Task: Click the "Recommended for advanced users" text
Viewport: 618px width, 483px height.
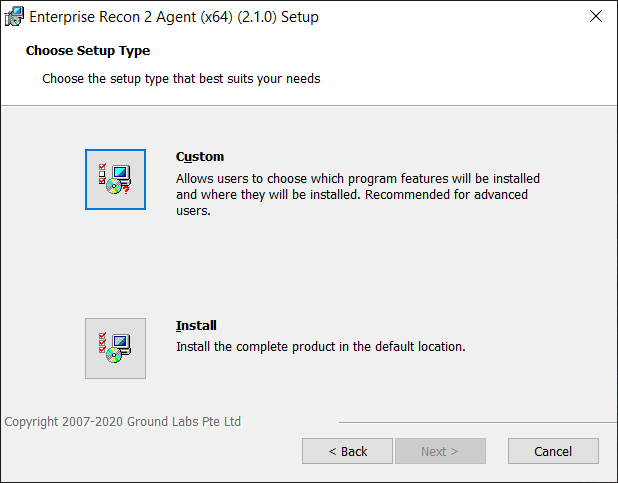Action: (x=446, y=195)
